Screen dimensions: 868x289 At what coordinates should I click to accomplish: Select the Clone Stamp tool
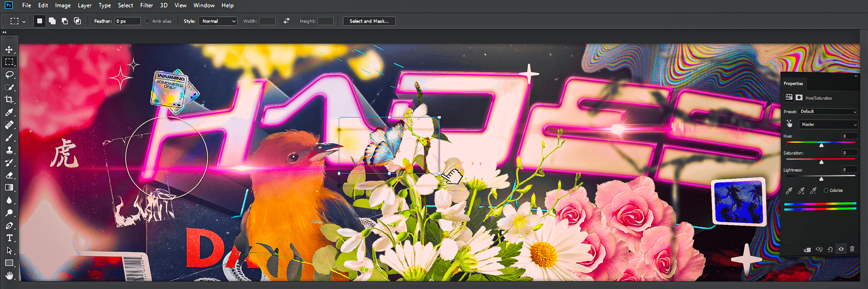point(9,150)
